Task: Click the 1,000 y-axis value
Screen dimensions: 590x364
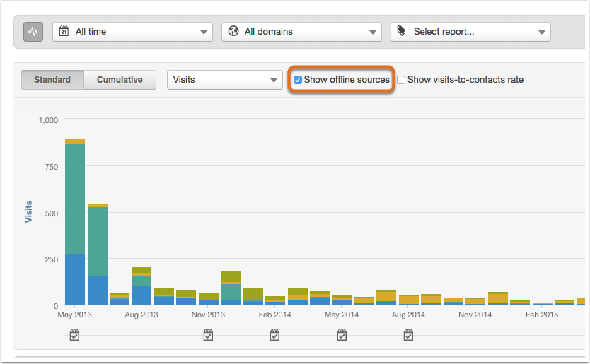Action: click(x=48, y=120)
